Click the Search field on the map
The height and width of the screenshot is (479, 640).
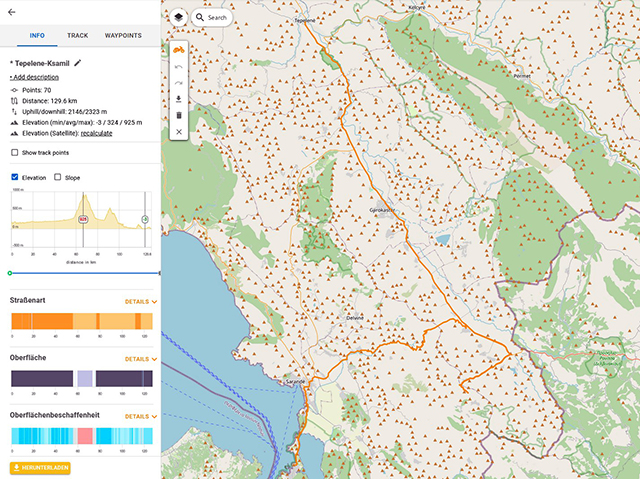pyautogui.click(x=211, y=18)
